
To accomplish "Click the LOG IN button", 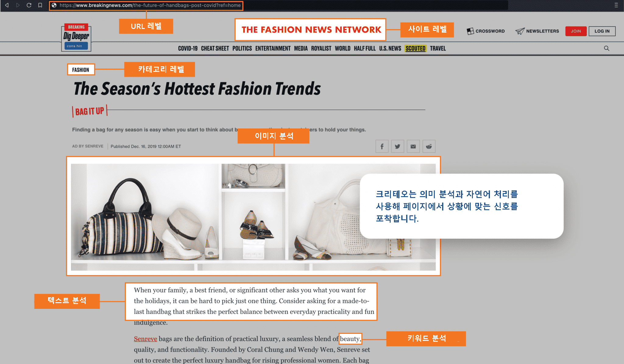I will [x=602, y=31].
